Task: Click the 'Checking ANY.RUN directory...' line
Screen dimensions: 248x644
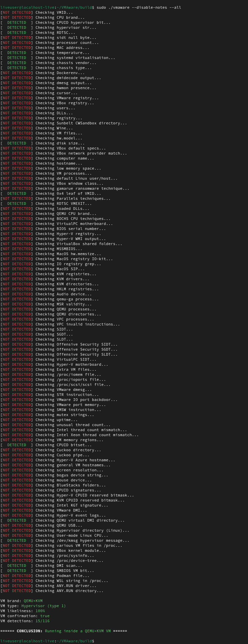Action: 69,591
